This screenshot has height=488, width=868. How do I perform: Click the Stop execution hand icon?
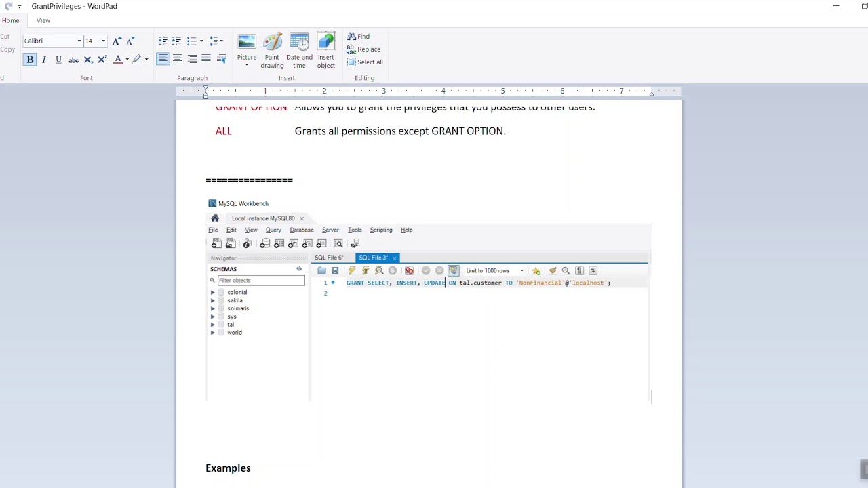coord(392,270)
